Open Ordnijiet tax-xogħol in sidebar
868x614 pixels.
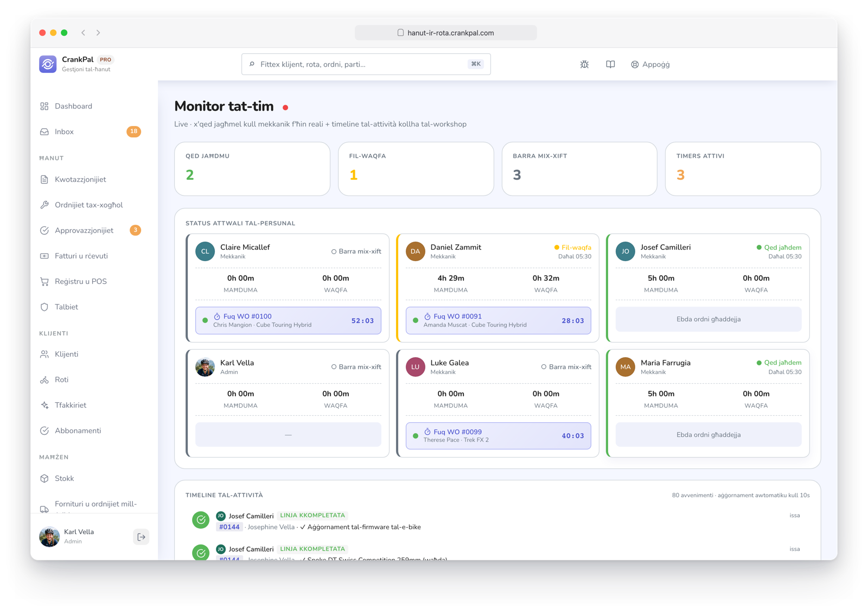(x=90, y=205)
